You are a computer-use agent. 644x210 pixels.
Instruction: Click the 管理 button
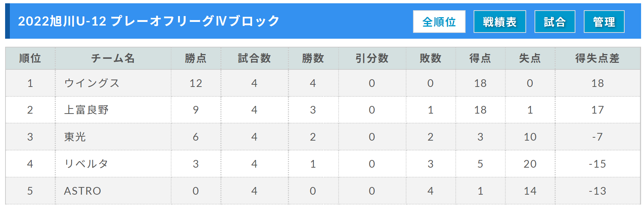tap(604, 22)
